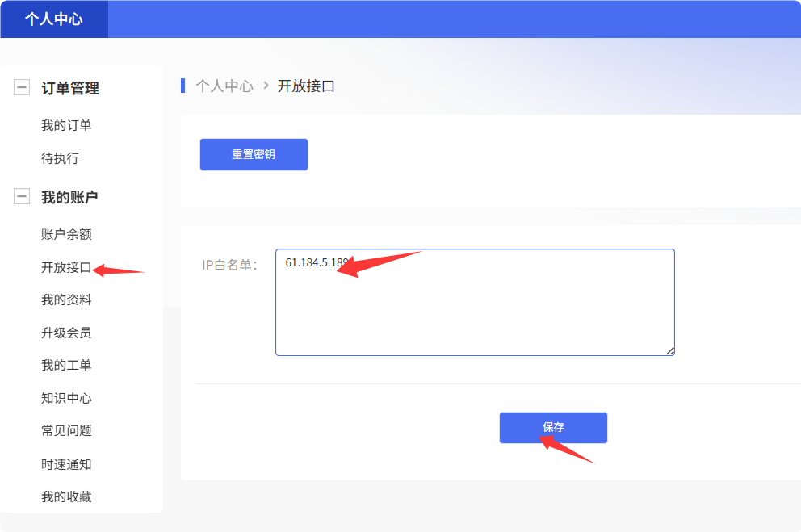Viewport: 801px width, 532px height.
Task: Open 我的资料 in the sidebar
Action: (66, 300)
